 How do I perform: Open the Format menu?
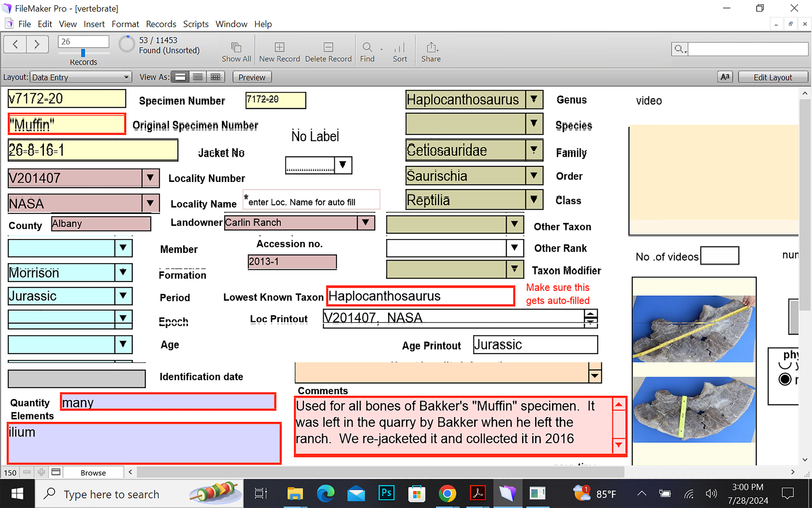125,24
